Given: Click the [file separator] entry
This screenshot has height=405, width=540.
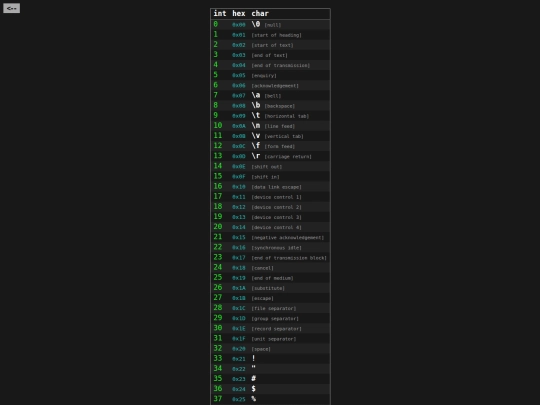Looking at the screenshot, I should coord(274,309).
